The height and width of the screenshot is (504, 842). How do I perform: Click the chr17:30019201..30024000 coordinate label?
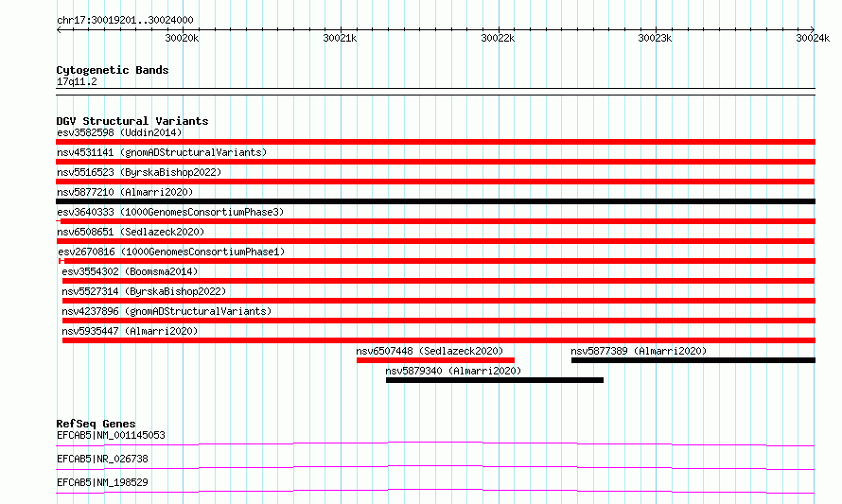[125, 20]
